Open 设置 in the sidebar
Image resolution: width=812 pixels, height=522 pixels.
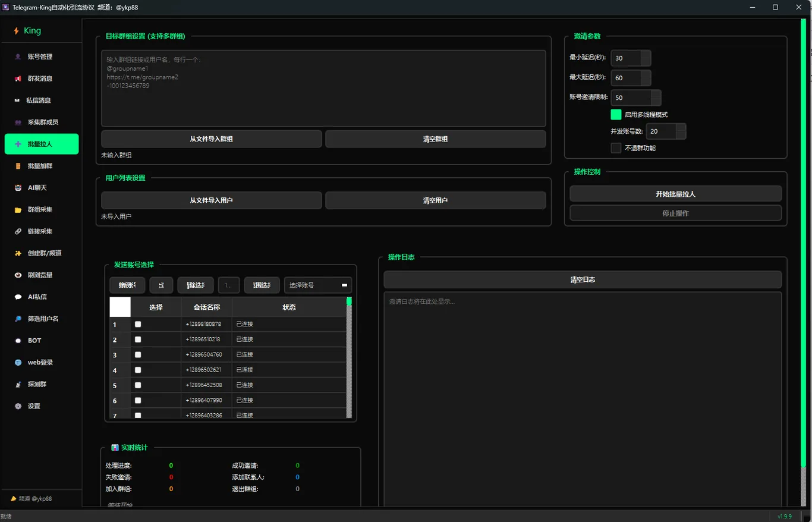(x=42, y=406)
